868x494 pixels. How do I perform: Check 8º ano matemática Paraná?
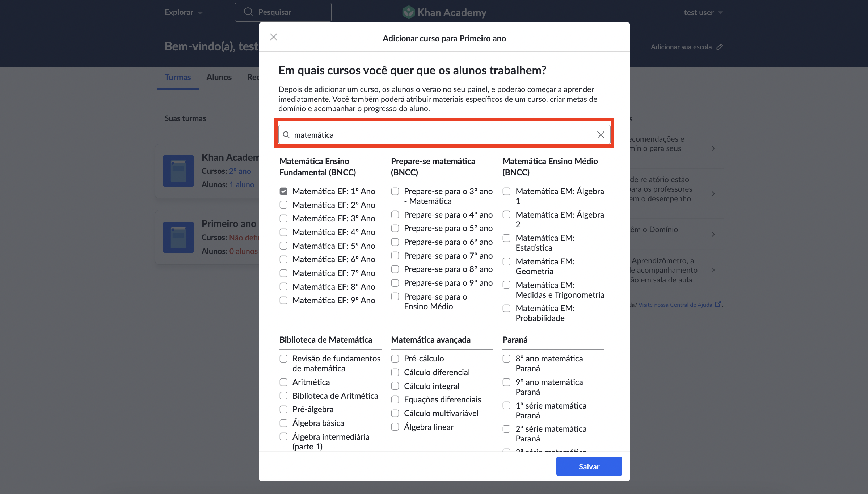506,359
